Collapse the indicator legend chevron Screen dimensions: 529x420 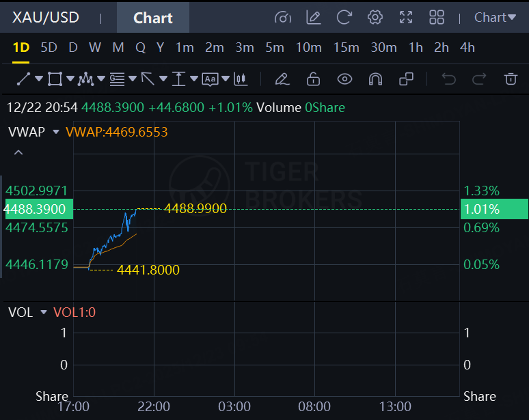(18, 152)
